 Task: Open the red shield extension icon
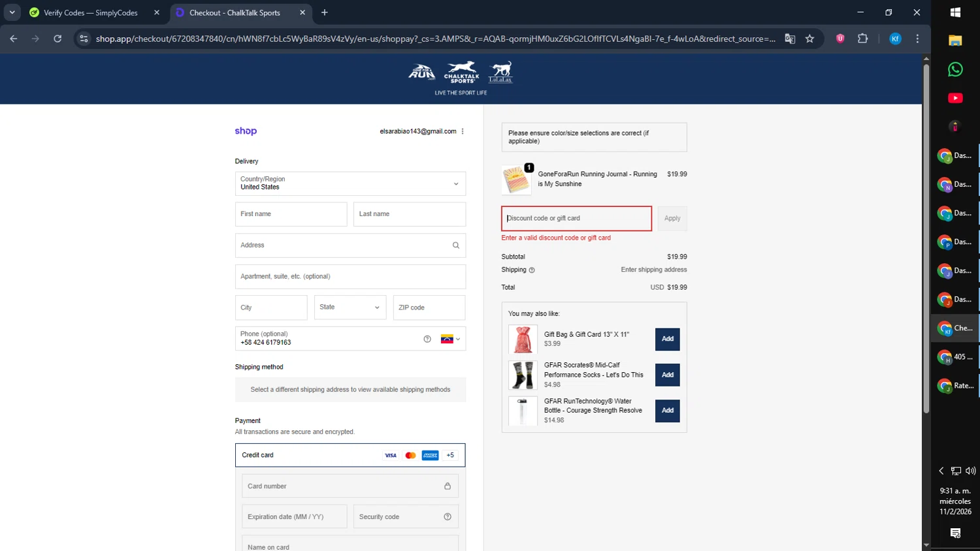[840, 39]
